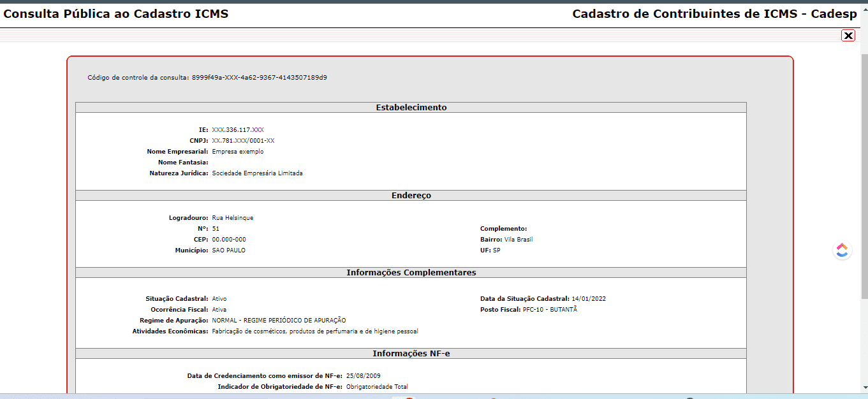Click the CNPJ value XX.781.XXX/0001-XX
This screenshot has width=868, height=399.
coord(243,141)
